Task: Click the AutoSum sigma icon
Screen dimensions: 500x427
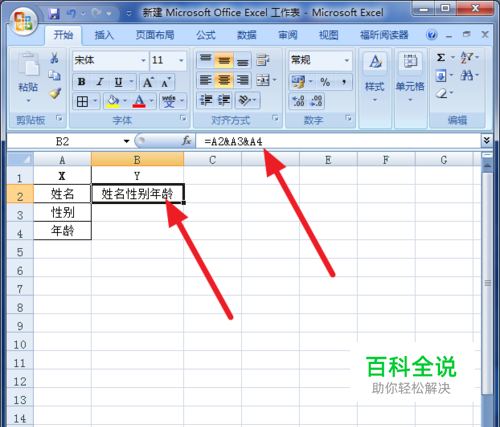Action: (441, 58)
